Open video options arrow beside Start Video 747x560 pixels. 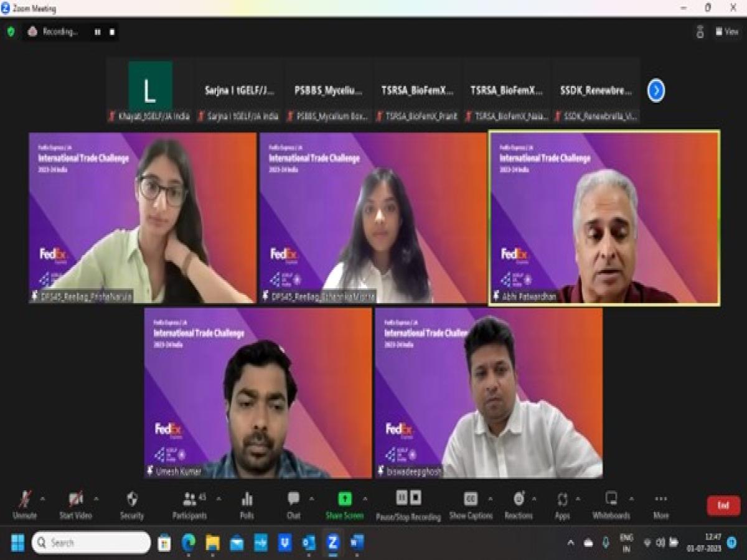96,499
